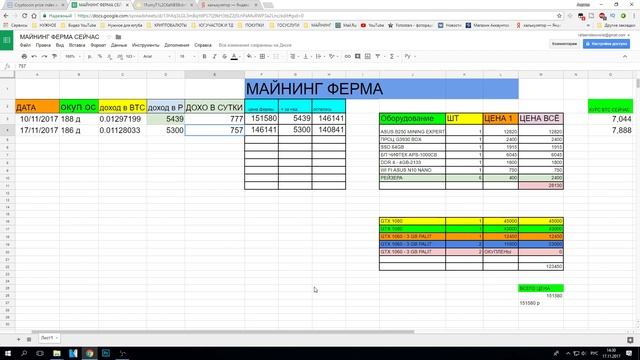Click the browser back arrow
Image resolution: width=640 pixels, height=360 pixels.
(6, 16)
